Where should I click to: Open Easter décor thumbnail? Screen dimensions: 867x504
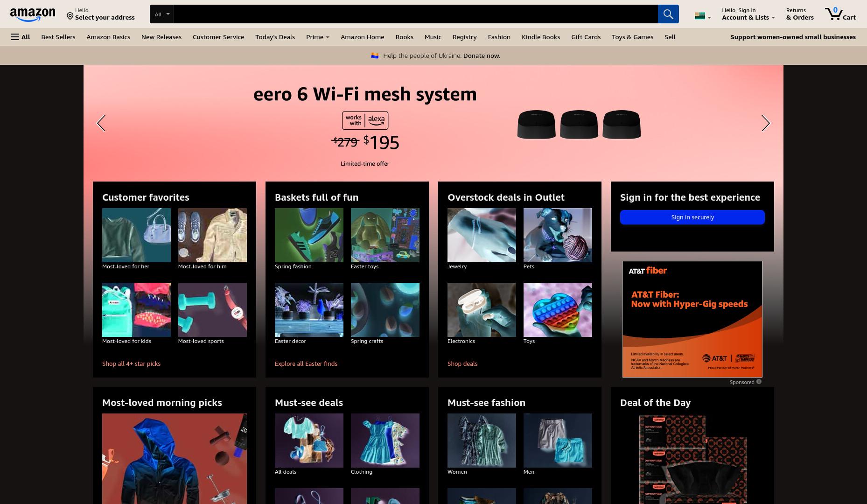tap(309, 310)
